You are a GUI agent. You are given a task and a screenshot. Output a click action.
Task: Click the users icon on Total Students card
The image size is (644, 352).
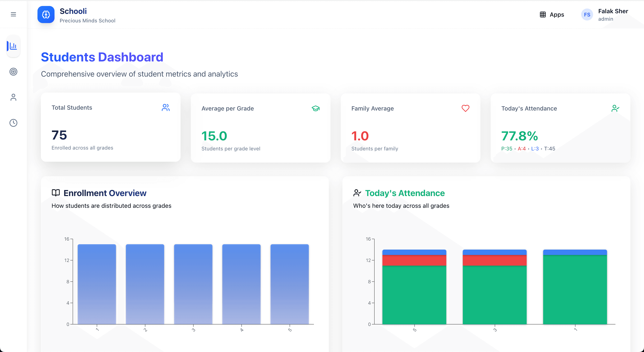[x=165, y=108]
